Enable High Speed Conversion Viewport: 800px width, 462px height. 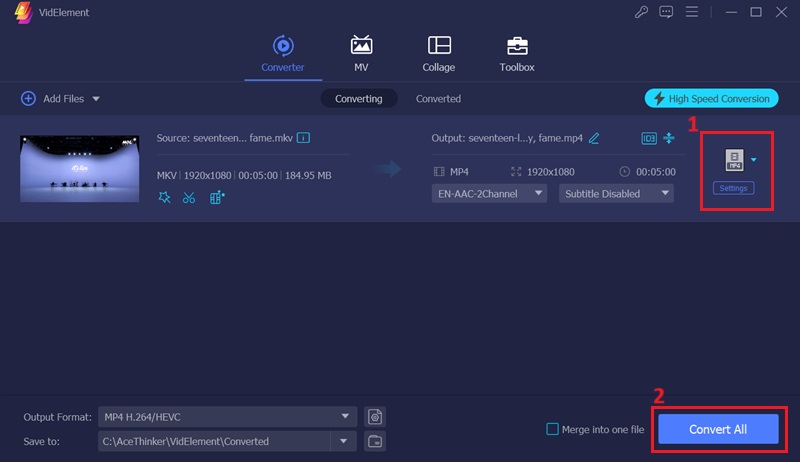pos(711,98)
